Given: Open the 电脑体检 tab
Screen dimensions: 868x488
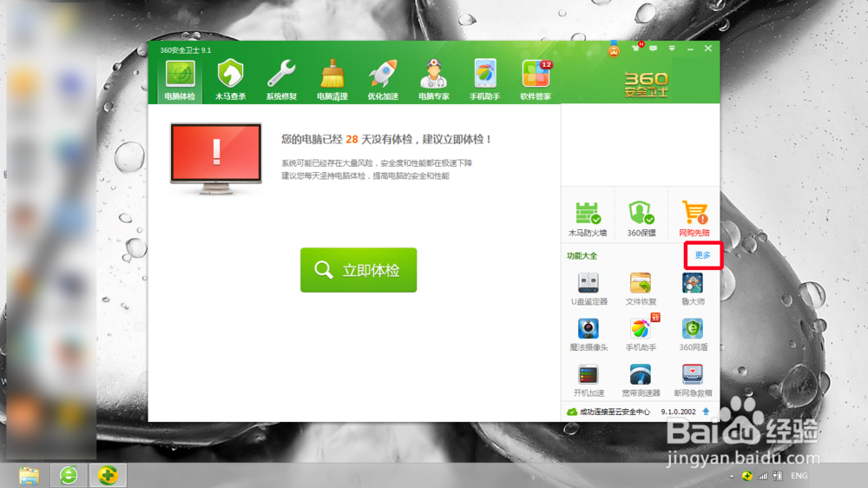Looking at the screenshot, I should tap(180, 80).
